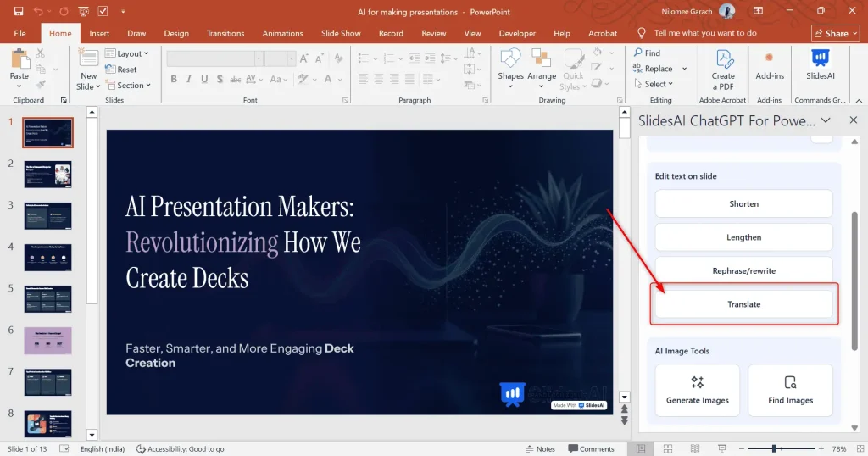The width and height of the screenshot is (868, 456).
Task: Switch to Normal view in status bar
Action: point(641,449)
